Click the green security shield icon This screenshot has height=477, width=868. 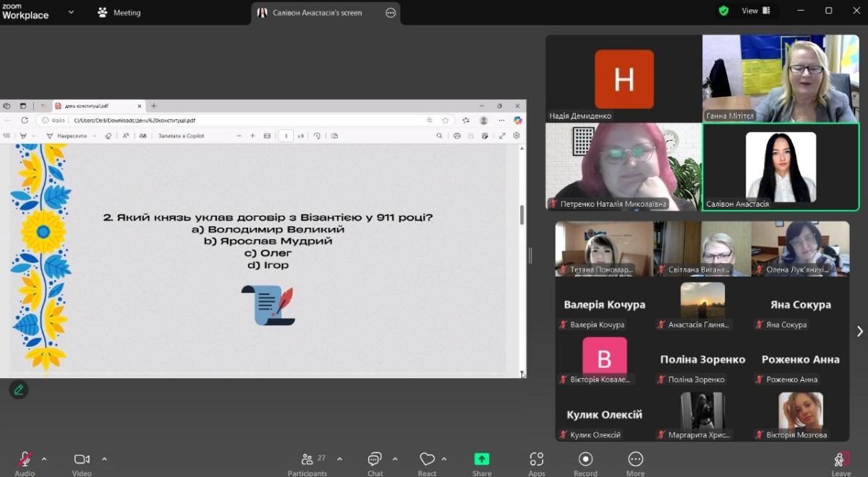click(x=723, y=11)
